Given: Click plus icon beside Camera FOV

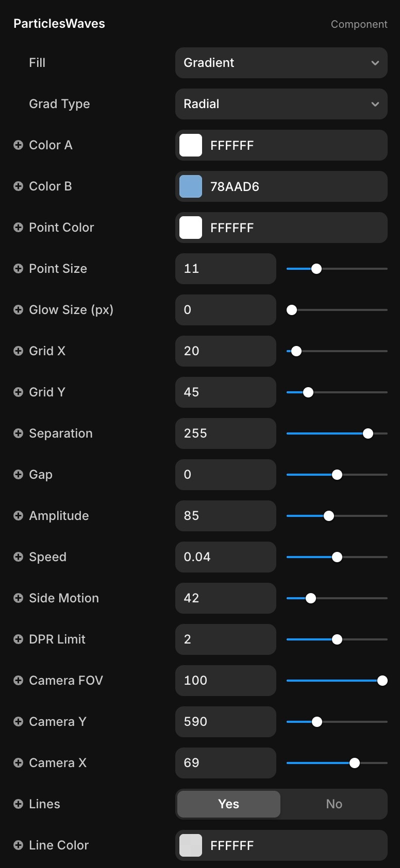Looking at the screenshot, I should (x=18, y=681).
